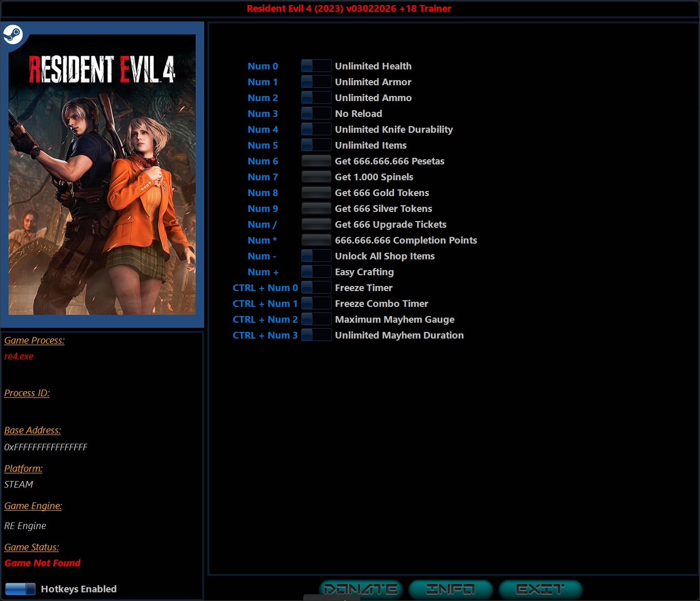
Task: Toggle Unlimited Mayhem Duration
Action: point(316,334)
